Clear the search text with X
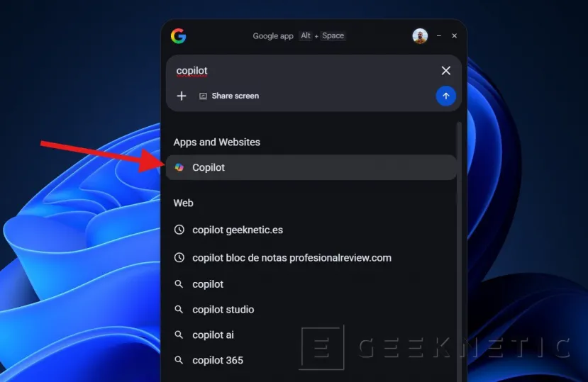The width and height of the screenshot is (588, 382). [x=445, y=70]
